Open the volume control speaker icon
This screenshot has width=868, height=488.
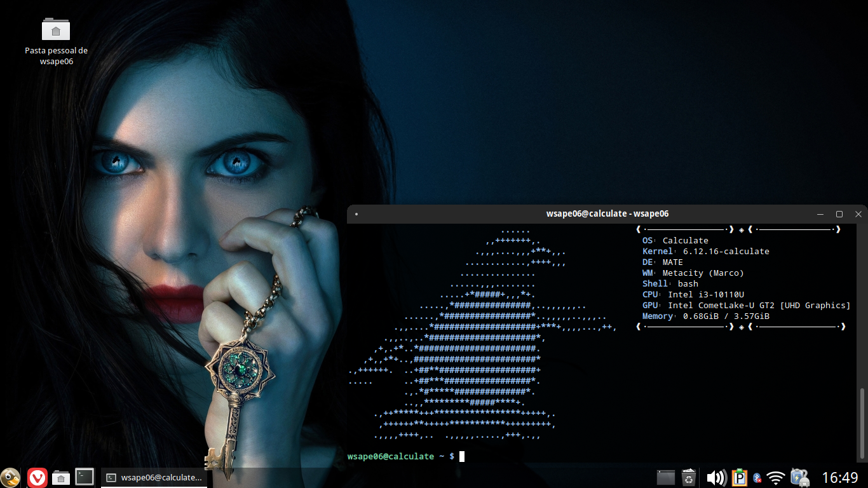point(717,477)
